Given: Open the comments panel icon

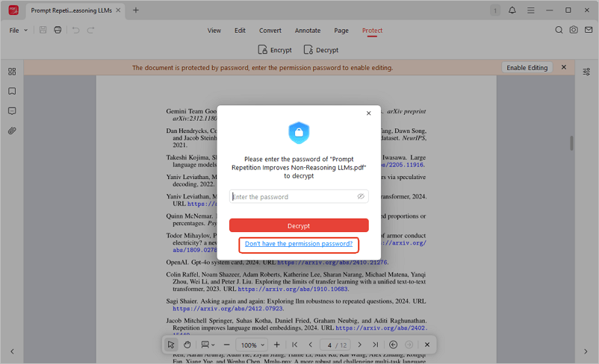Looking at the screenshot, I should click(x=12, y=111).
